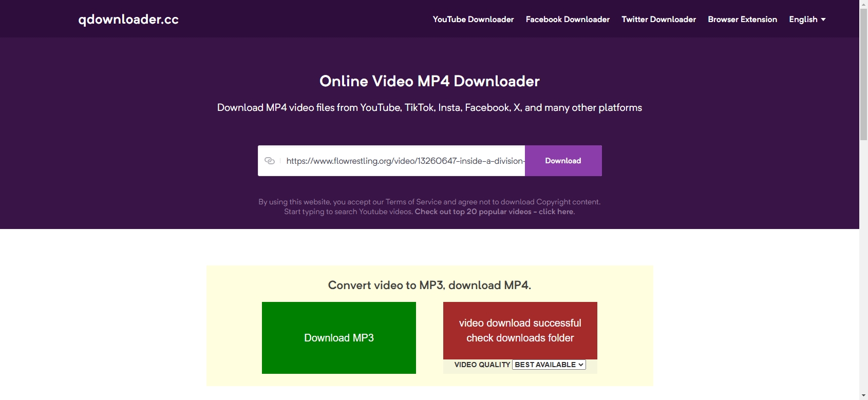This screenshot has width=868, height=400.
Task: Click the link icon in URL field
Action: (270, 161)
